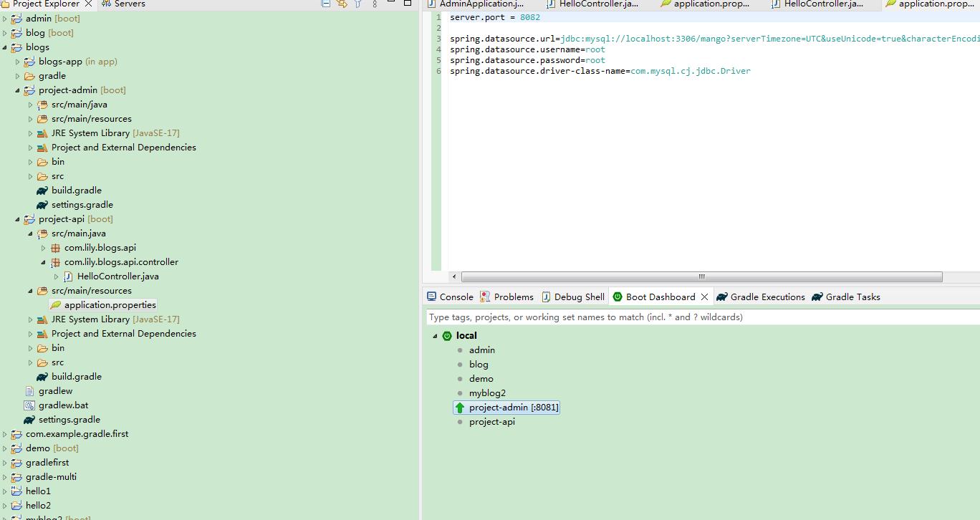Image resolution: width=980 pixels, height=520 pixels.
Task: Switch to the Console tab
Action: coord(450,297)
